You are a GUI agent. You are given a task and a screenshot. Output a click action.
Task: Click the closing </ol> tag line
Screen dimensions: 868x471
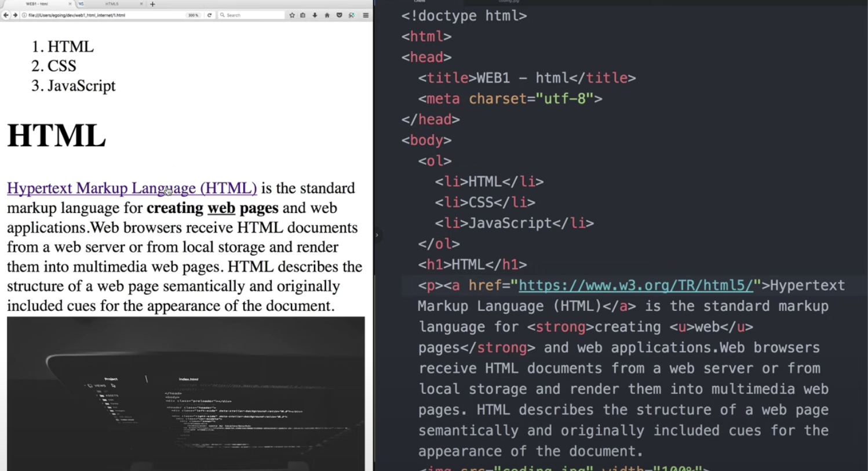[439, 244]
